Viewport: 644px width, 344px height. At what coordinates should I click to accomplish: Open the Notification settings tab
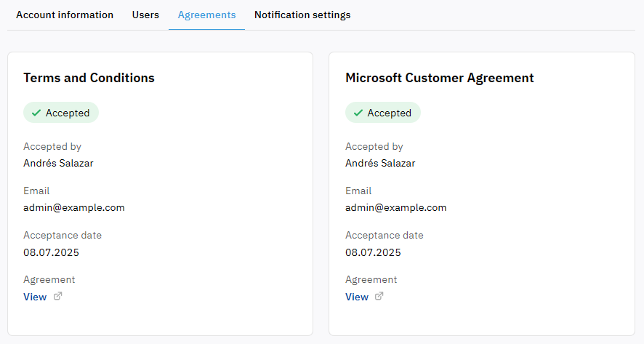(302, 15)
